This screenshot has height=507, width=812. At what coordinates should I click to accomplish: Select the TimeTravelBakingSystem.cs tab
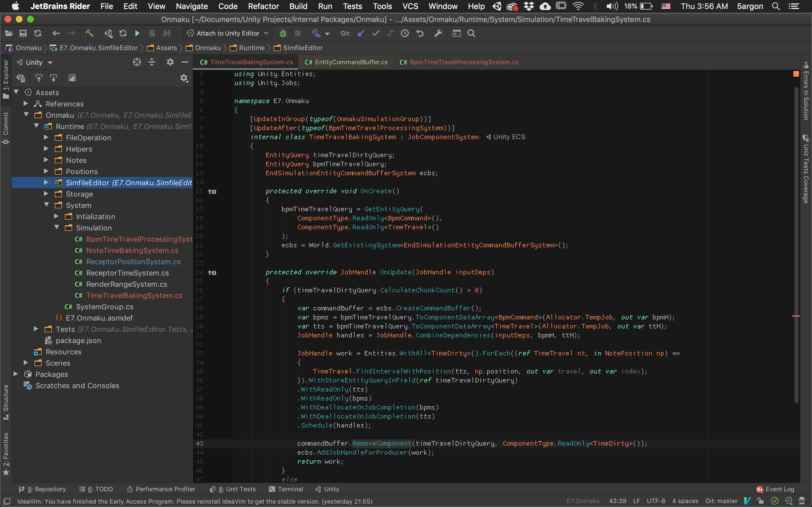coord(247,62)
